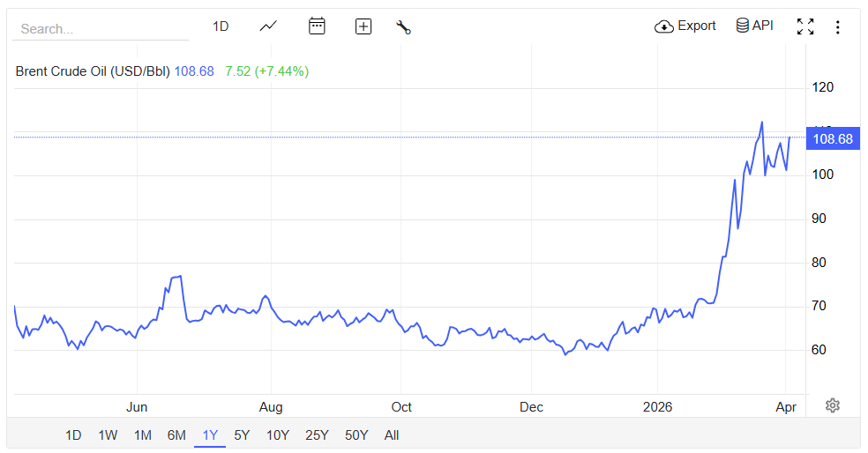Open the calendar date range picker

317,26
